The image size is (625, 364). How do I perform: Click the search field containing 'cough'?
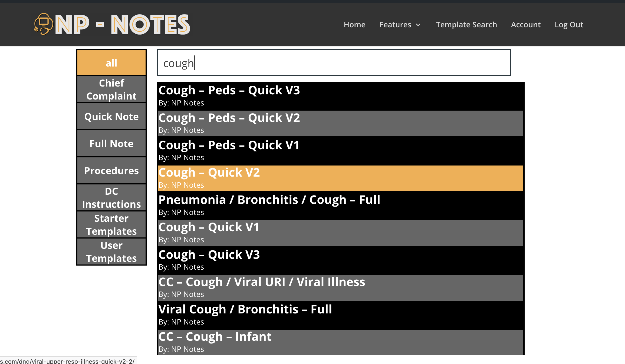[334, 63]
